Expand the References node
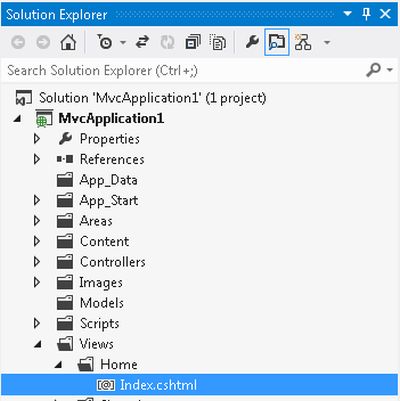Screen dimensions: 400x401 point(37,159)
